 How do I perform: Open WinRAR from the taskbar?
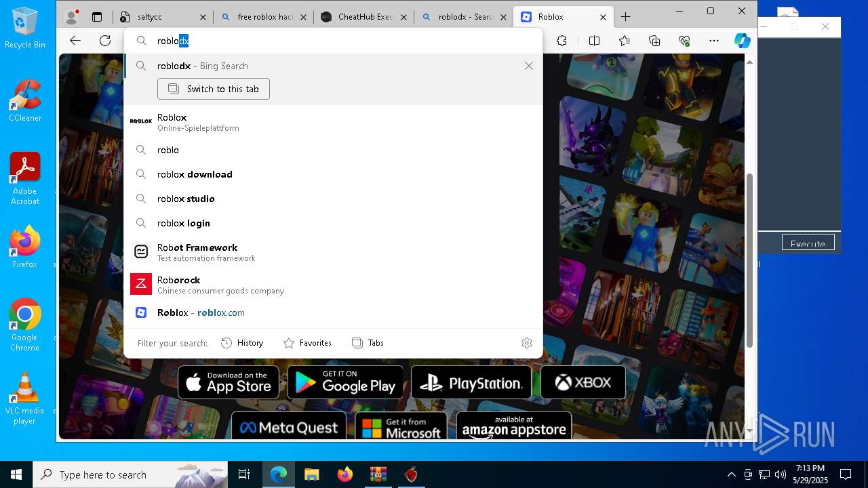tap(378, 474)
